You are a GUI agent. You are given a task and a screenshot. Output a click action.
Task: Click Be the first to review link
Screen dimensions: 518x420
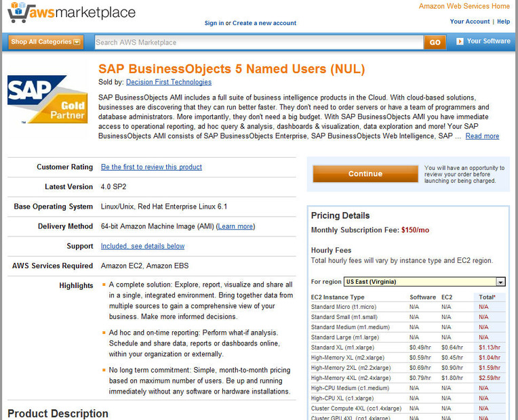tap(151, 167)
